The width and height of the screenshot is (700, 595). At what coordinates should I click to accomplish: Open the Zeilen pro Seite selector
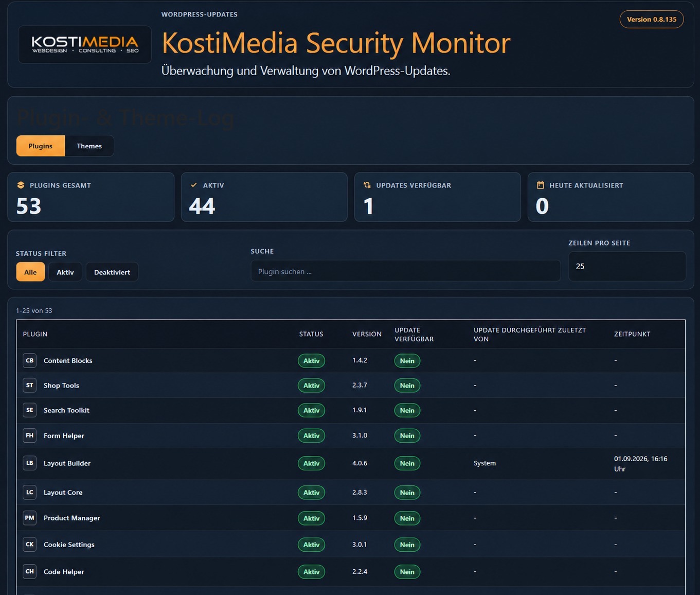click(x=627, y=267)
